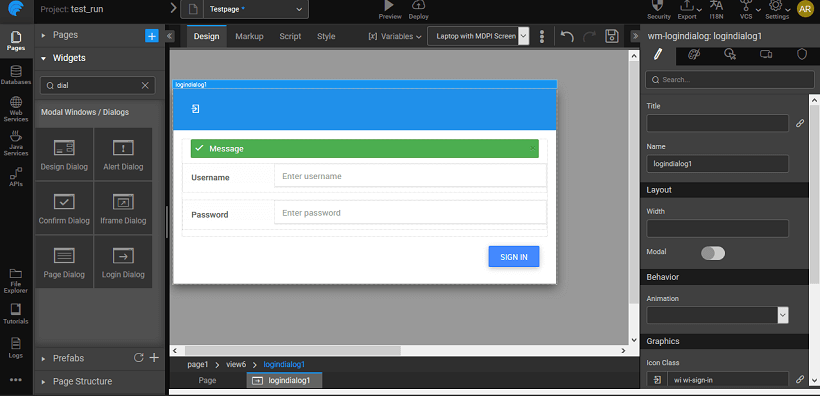The image size is (820, 396).
Task: Undo the last change
Action: [x=567, y=36]
